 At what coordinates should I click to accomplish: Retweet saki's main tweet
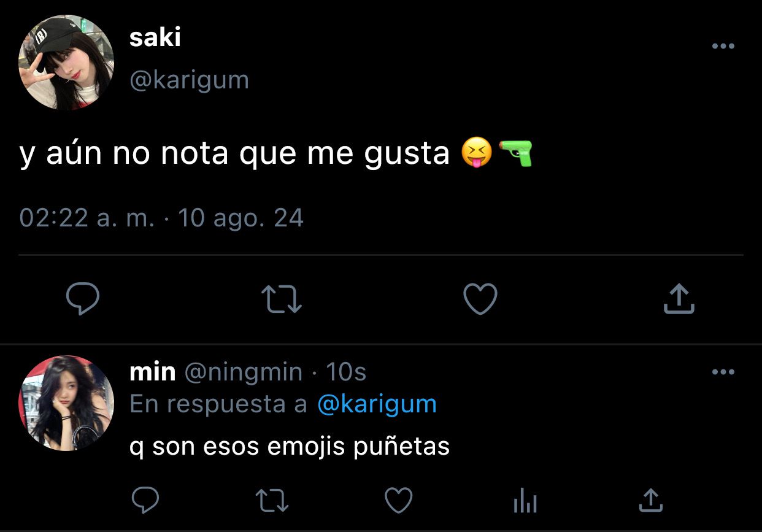[282, 299]
